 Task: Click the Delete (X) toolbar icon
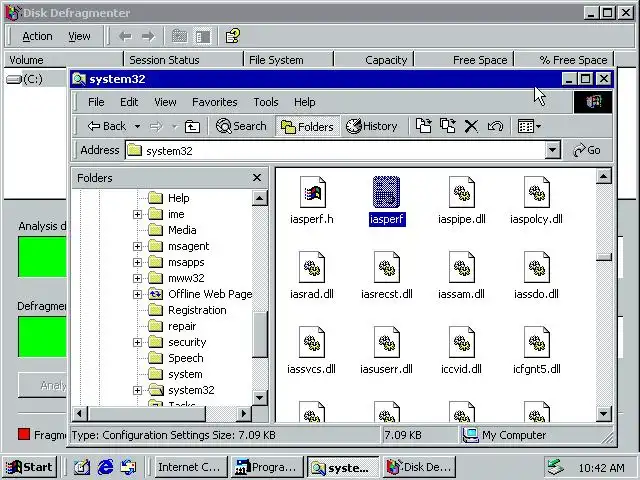(471, 126)
